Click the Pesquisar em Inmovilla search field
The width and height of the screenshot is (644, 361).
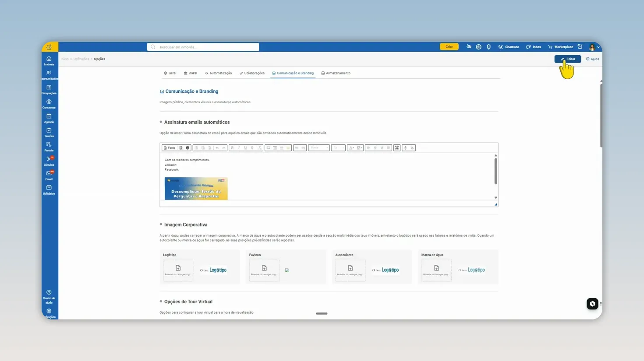(x=203, y=47)
